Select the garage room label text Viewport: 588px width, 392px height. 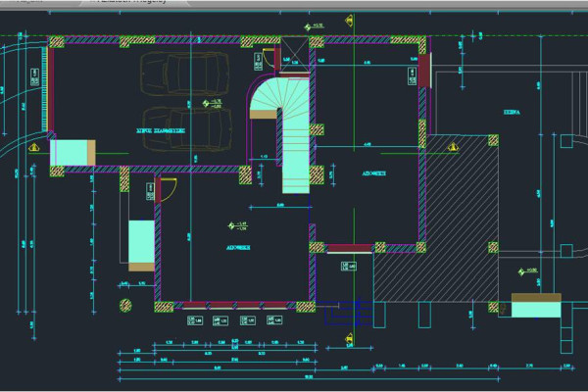[x=160, y=129]
